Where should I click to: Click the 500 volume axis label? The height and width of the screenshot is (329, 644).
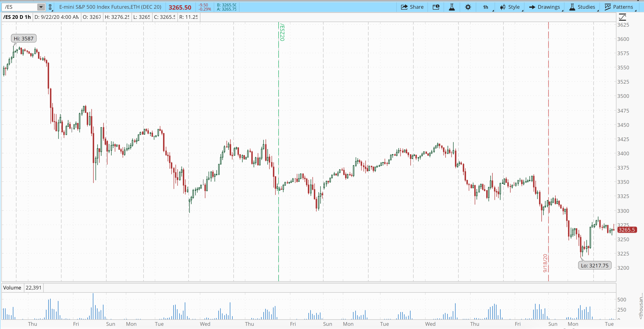(x=622, y=300)
